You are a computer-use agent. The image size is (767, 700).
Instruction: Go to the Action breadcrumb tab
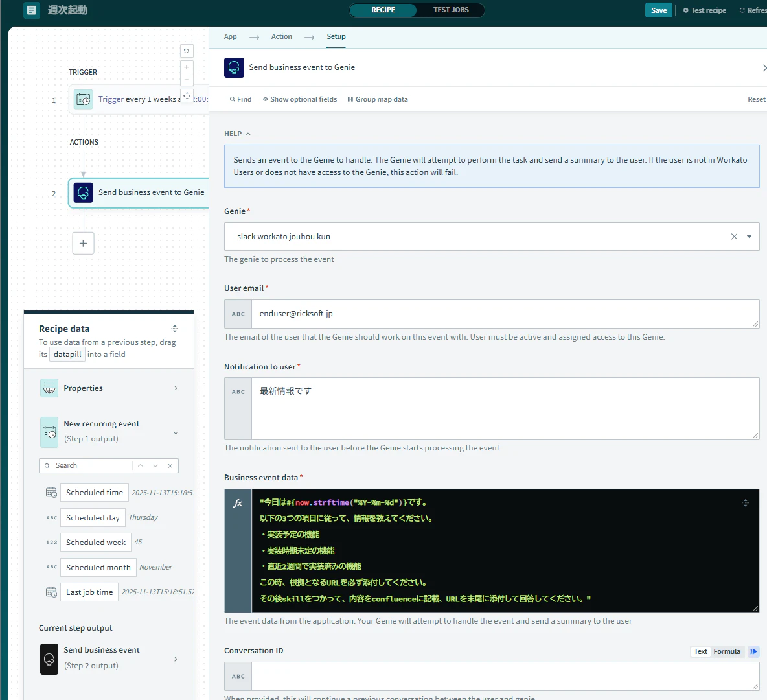281,37
